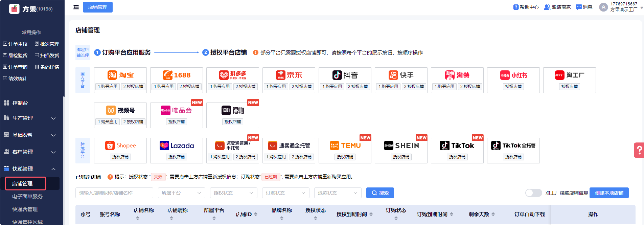Open the 退款状态 filter dropdown
Image resolution: width=644 pixels, height=225 pixels.
(x=338, y=193)
